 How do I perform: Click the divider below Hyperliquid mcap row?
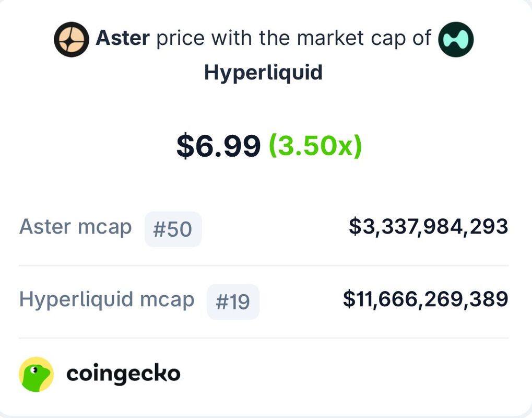pyautogui.click(x=264, y=338)
